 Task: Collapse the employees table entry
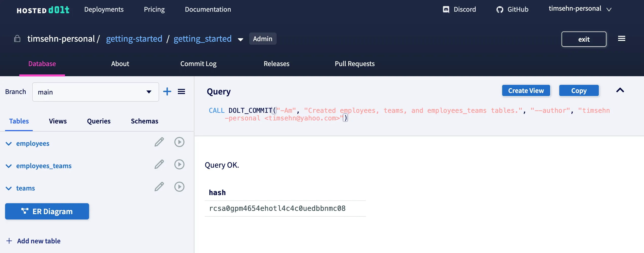pos(9,144)
